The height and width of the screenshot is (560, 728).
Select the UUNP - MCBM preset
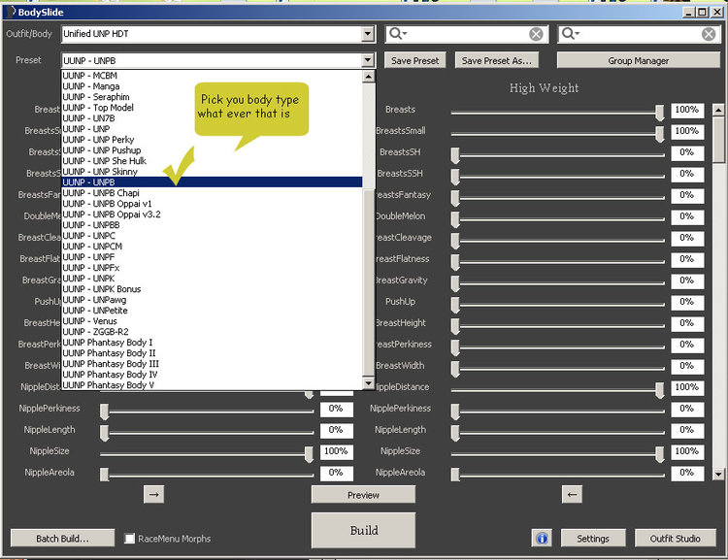click(x=212, y=76)
